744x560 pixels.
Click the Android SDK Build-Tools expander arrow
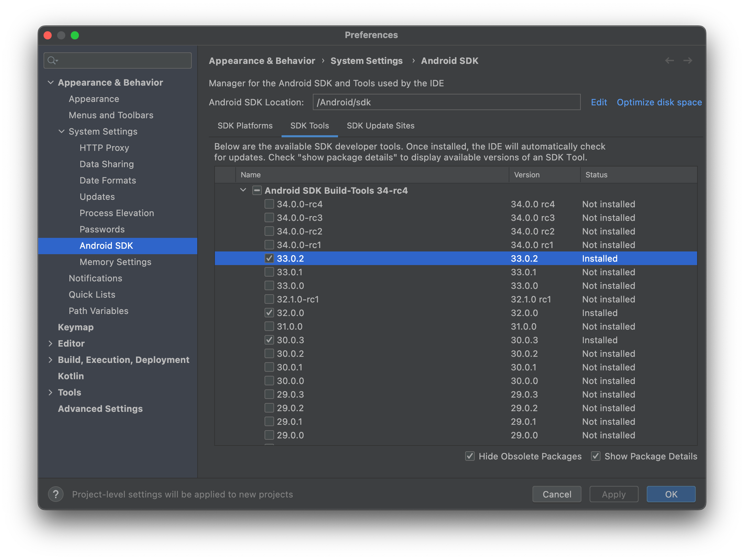(242, 190)
